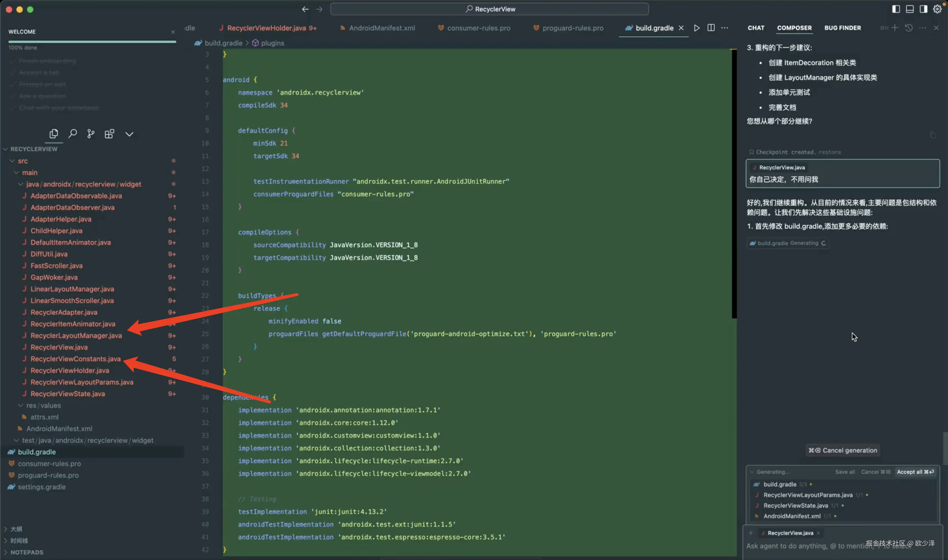
Task: Open RecyclerViewConstants.java file
Action: click(x=75, y=359)
